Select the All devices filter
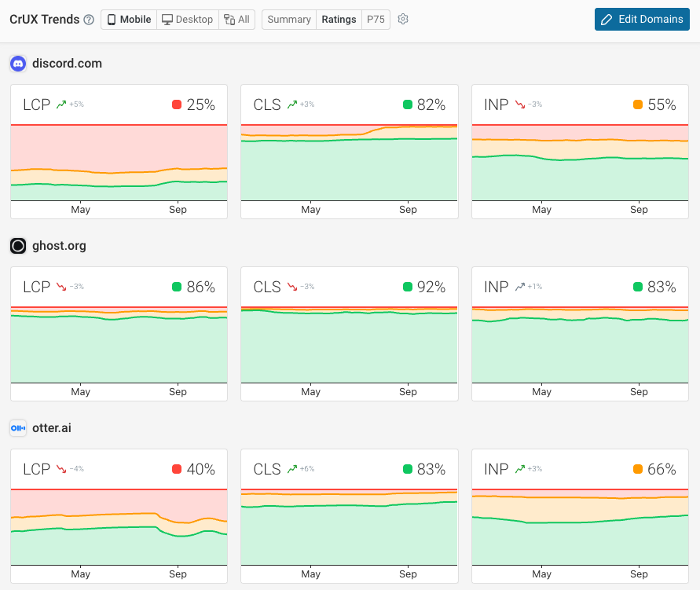The height and width of the screenshot is (590, 700). click(236, 19)
